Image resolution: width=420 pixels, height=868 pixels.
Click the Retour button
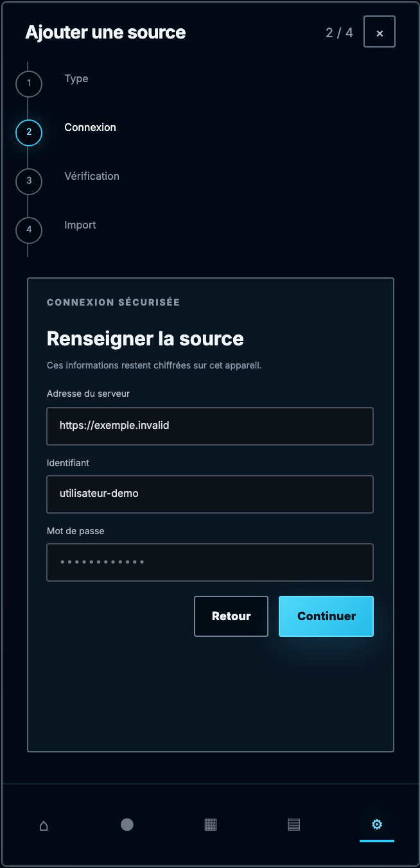tap(231, 616)
